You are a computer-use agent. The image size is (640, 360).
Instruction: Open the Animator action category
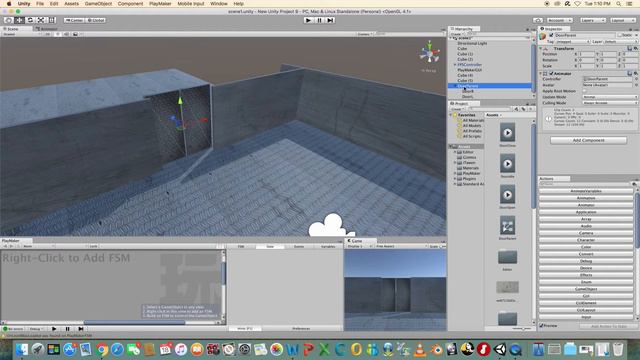(x=586, y=205)
